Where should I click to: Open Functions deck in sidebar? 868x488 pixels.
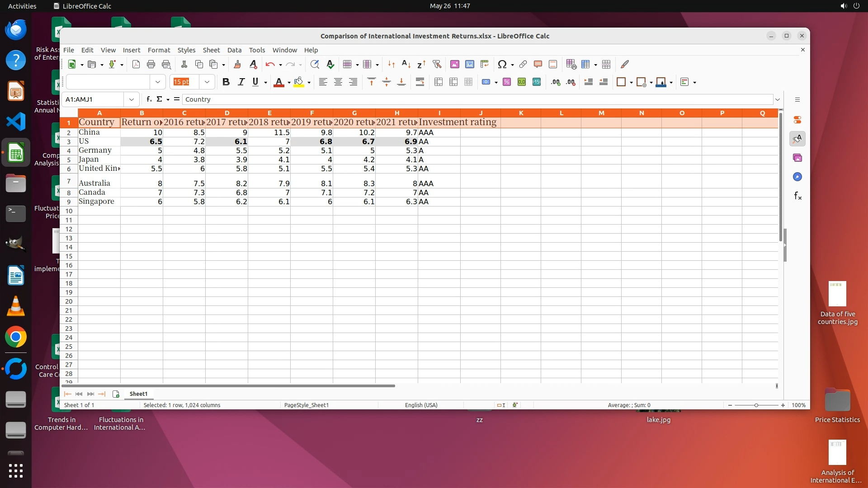797,196
